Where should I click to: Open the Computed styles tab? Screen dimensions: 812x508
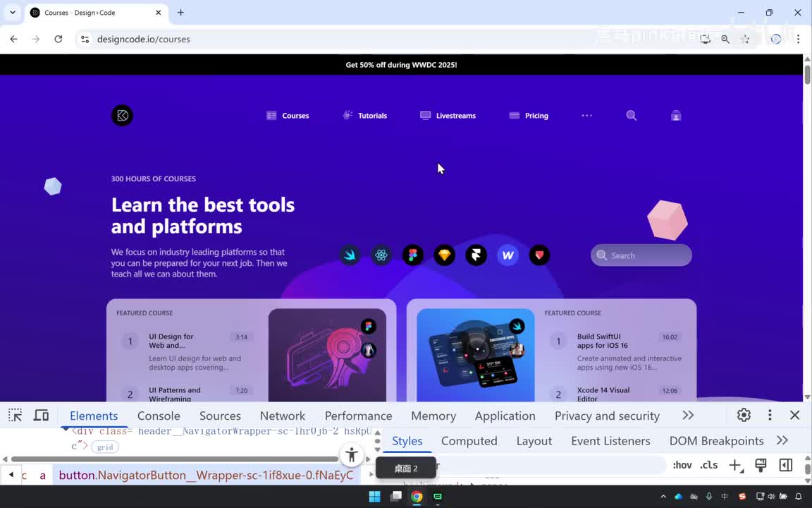coord(469,440)
